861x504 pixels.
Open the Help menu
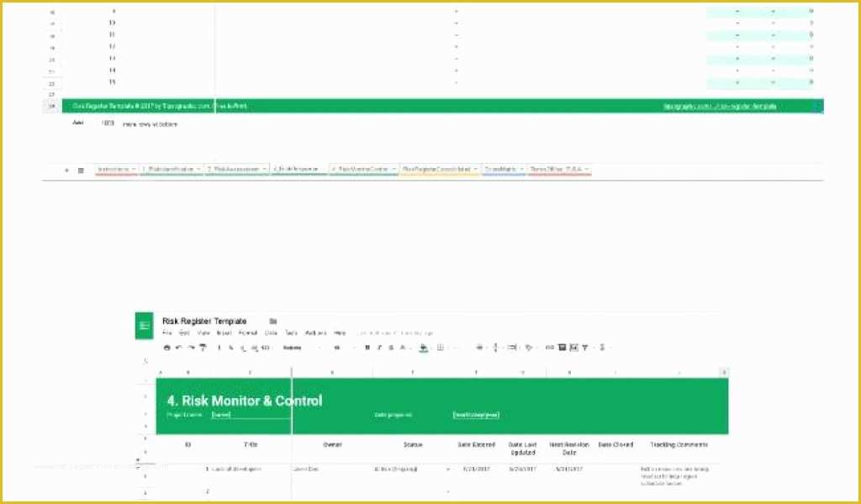341,333
